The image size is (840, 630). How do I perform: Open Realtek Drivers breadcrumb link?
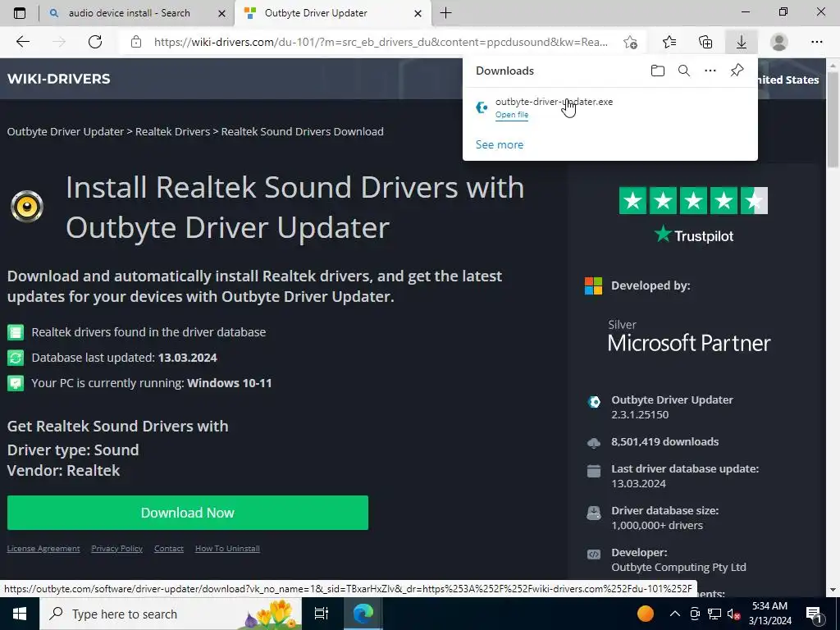pos(172,132)
